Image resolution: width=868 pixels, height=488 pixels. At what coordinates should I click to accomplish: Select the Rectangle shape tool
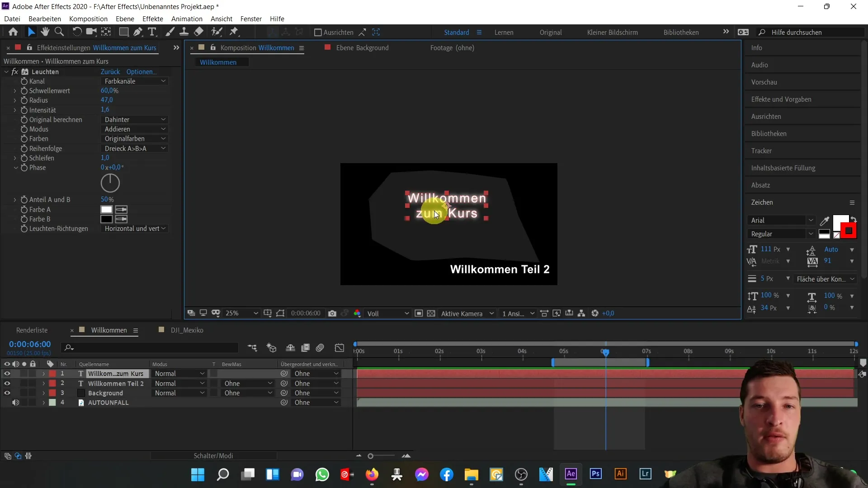click(x=123, y=32)
